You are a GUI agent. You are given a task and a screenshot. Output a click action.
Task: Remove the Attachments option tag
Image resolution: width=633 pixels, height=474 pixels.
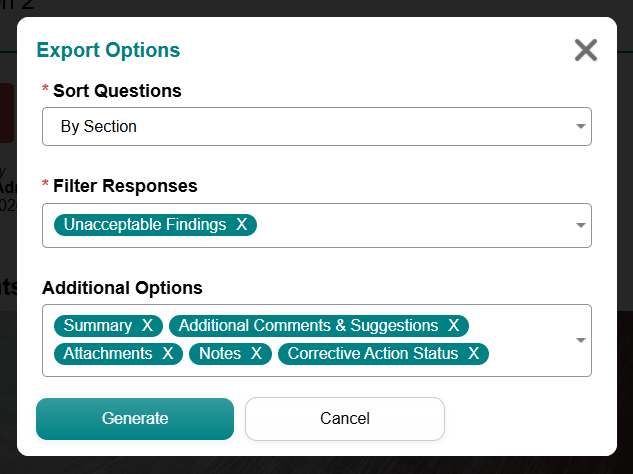click(168, 354)
